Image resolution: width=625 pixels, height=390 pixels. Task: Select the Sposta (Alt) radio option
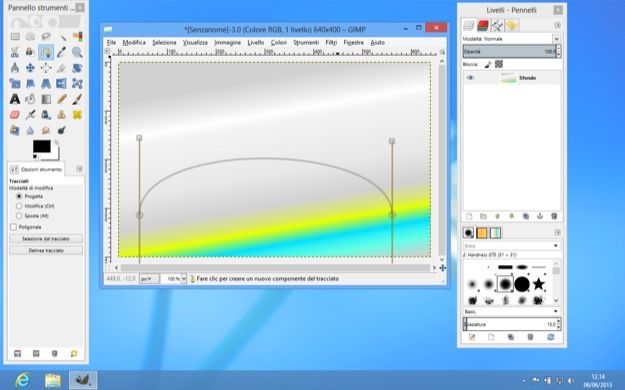19,216
